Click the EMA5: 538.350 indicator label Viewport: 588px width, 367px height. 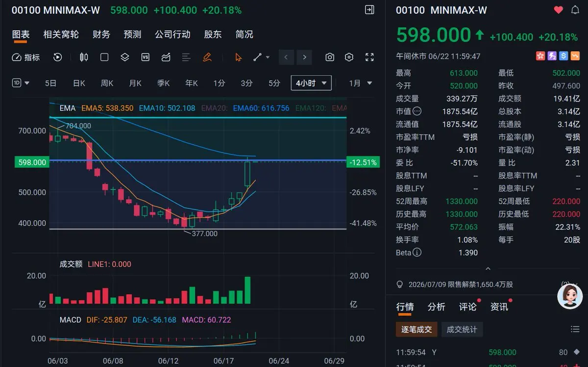pos(107,108)
